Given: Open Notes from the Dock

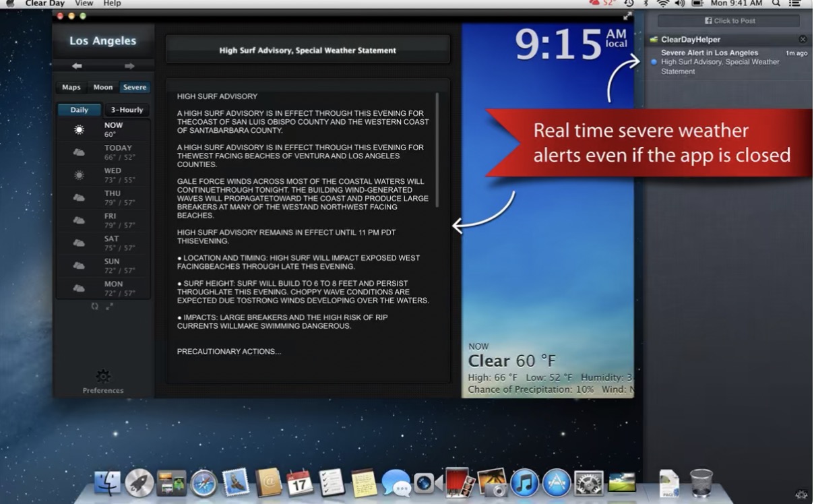Looking at the screenshot, I should tap(364, 483).
